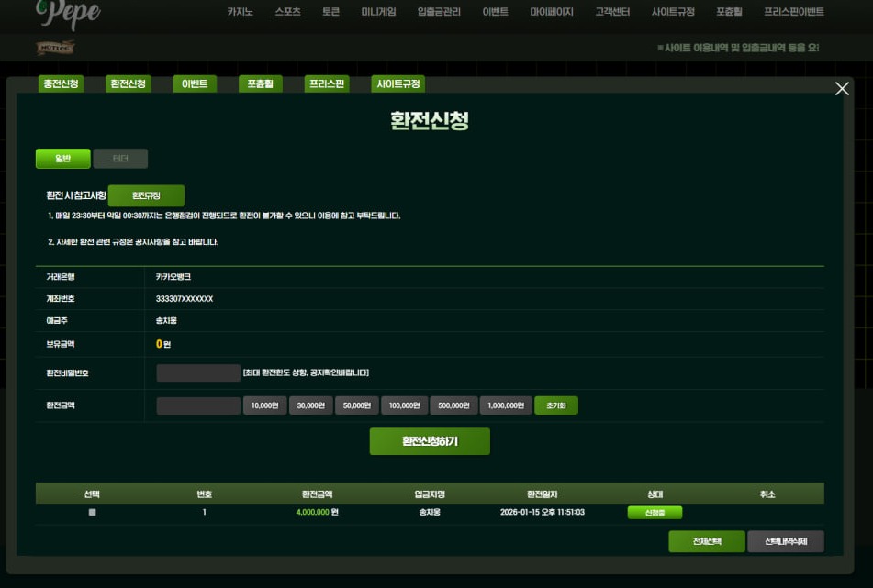Viewport: 873px width, 588px height.
Task: Switch to the 테더 withdrawal type
Action: point(120,159)
